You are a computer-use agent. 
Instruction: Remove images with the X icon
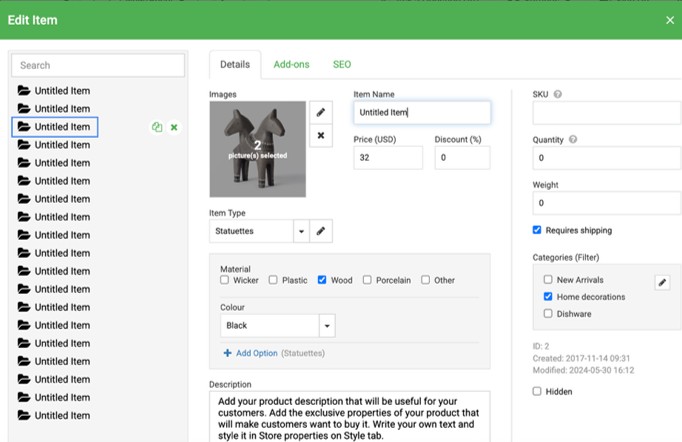pyautogui.click(x=321, y=135)
